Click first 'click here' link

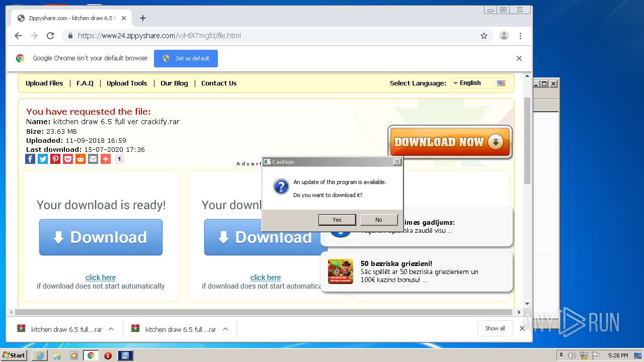coord(101,278)
